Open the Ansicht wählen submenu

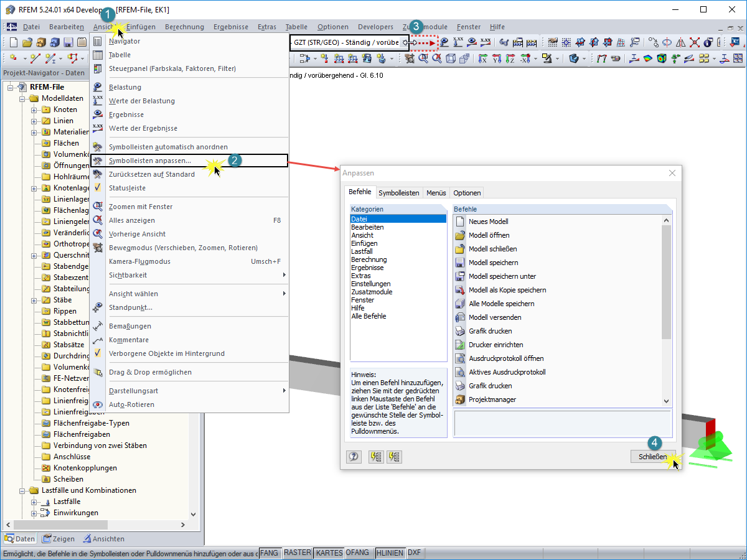tap(189, 294)
